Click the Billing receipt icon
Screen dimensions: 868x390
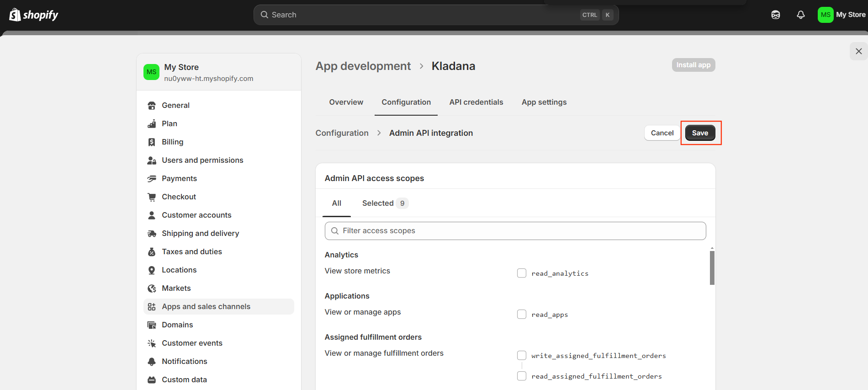point(152,142)
